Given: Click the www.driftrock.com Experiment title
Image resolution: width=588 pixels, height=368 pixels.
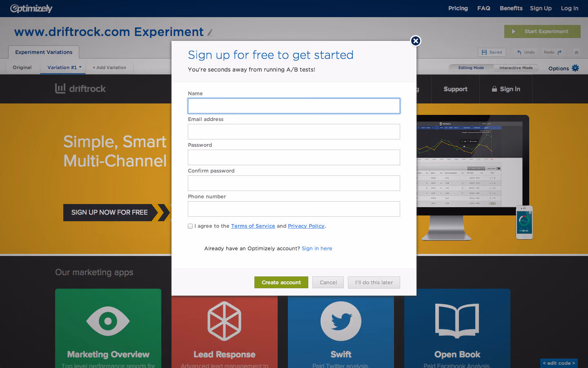Looking at the screenshot, I should point(109,32).
